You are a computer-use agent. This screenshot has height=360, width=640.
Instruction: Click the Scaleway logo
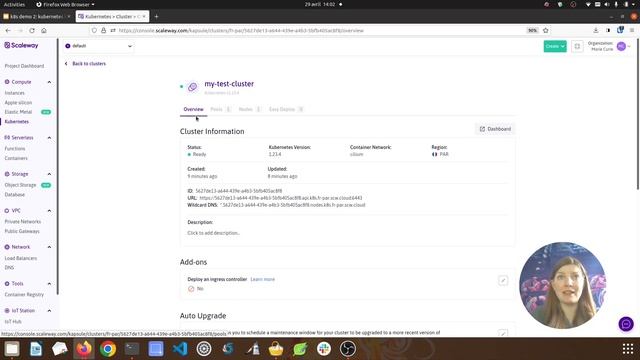point(21,45)
